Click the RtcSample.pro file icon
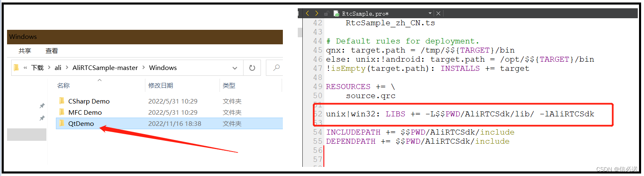644x176 pixels. pos(336,13)
